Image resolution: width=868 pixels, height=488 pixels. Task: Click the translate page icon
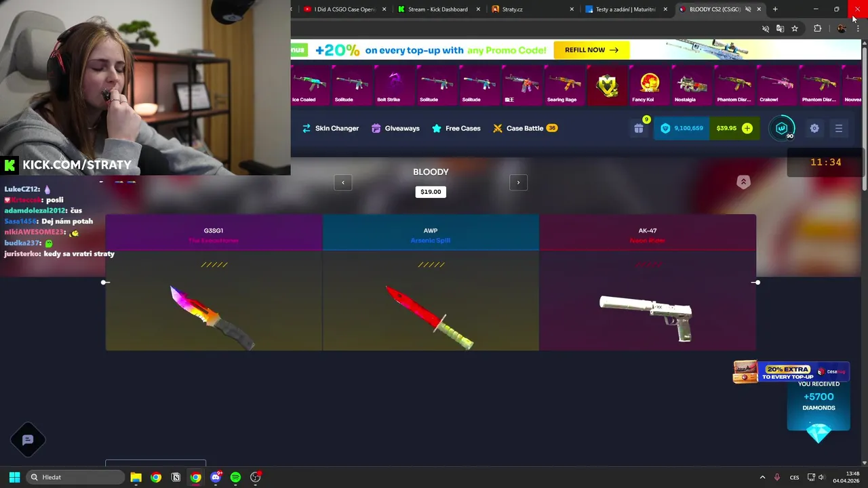780,28
